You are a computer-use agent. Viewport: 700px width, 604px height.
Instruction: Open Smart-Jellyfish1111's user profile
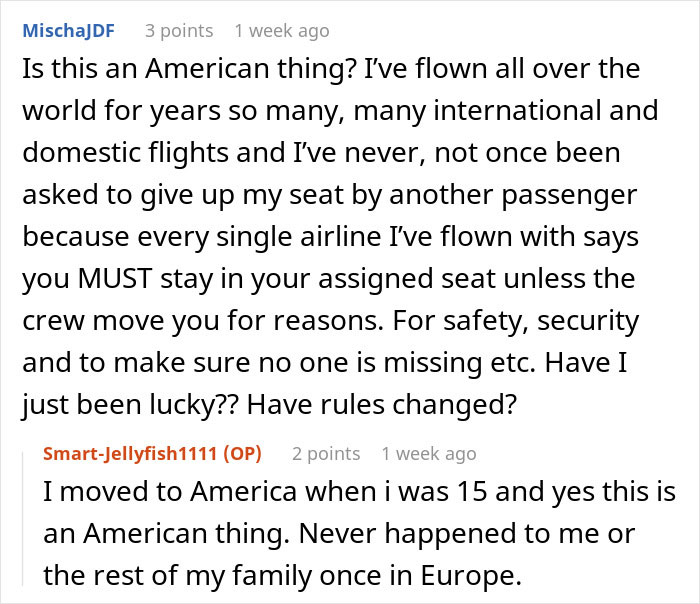point(130,454)
